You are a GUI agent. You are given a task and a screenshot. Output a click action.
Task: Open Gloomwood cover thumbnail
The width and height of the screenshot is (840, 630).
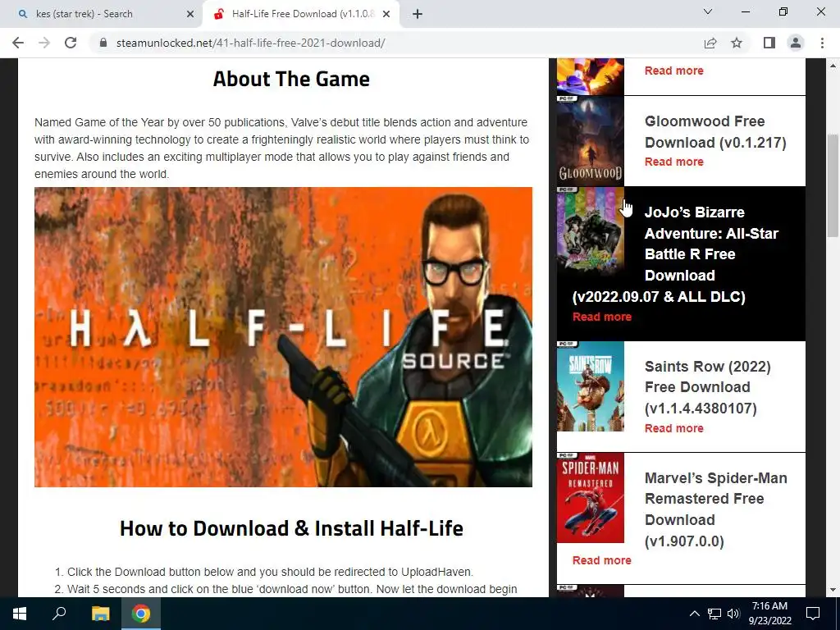tap(591, 141)
